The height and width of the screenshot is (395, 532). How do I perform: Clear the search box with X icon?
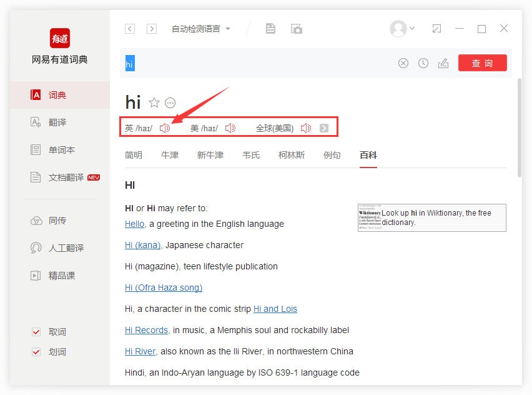[403, 62]
